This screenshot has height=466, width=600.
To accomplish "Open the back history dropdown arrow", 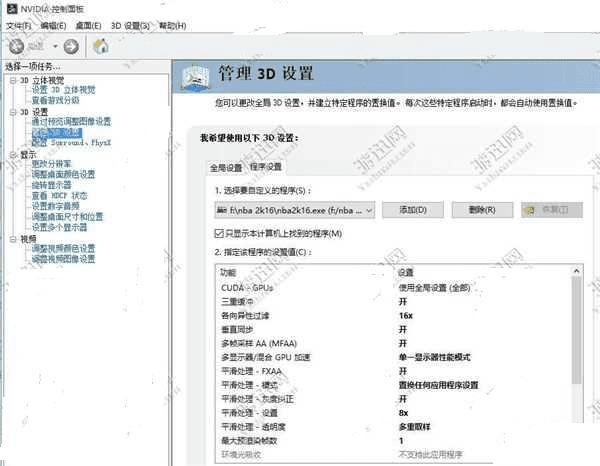I will coord(55,46).
